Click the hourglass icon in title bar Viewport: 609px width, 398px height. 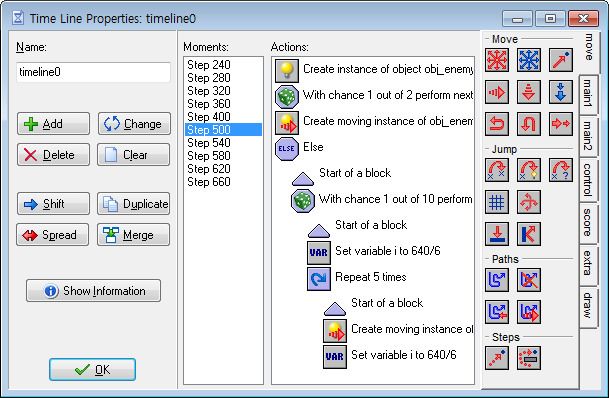click(x=17, y=18)
